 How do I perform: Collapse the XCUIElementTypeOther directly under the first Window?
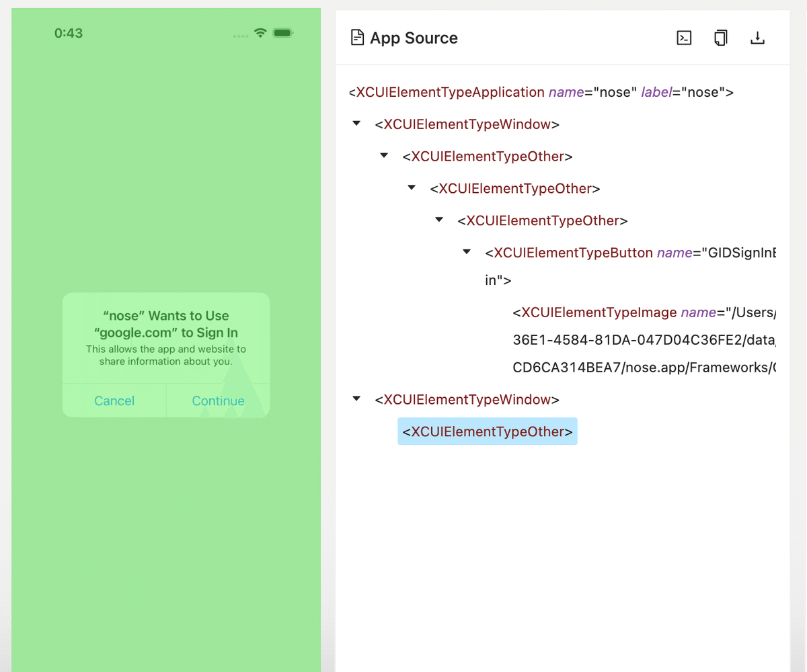[x=384, y=156]
